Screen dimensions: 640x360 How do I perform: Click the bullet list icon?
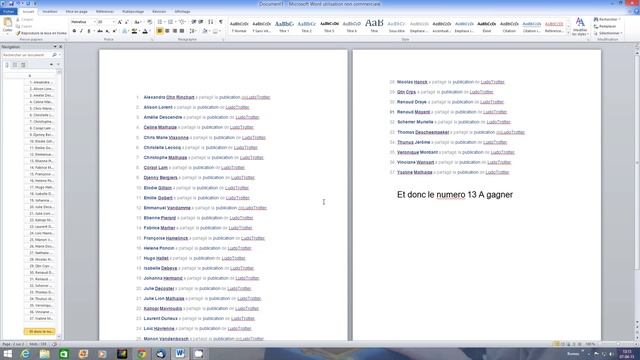tap(160, 22)
